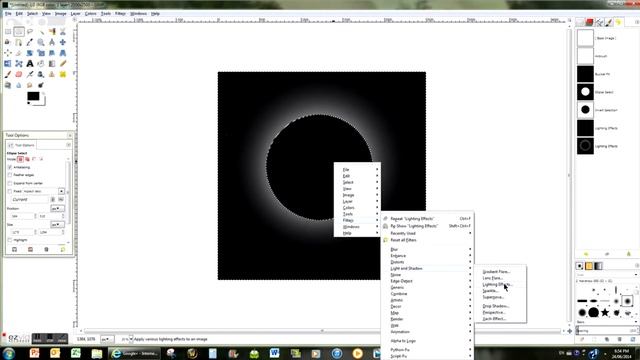
Task: Set selection mode to Add
Action: coord(27,159)
